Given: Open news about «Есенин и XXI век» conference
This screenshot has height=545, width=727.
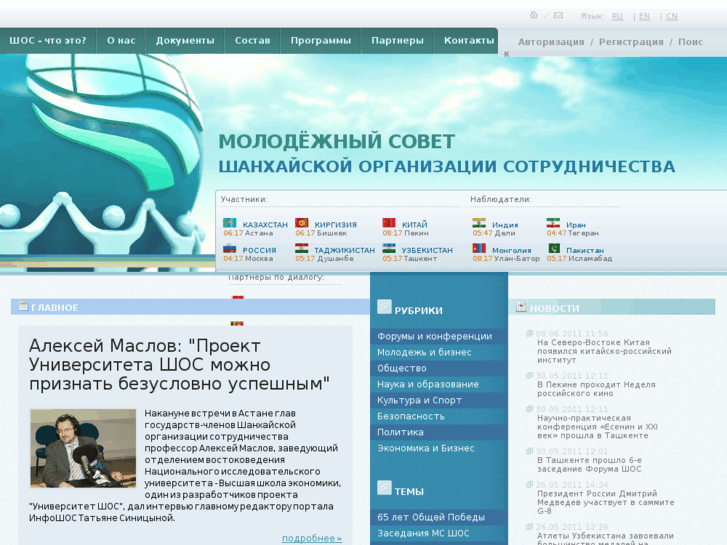Looking at the screenshot, I should click(597, 427).
